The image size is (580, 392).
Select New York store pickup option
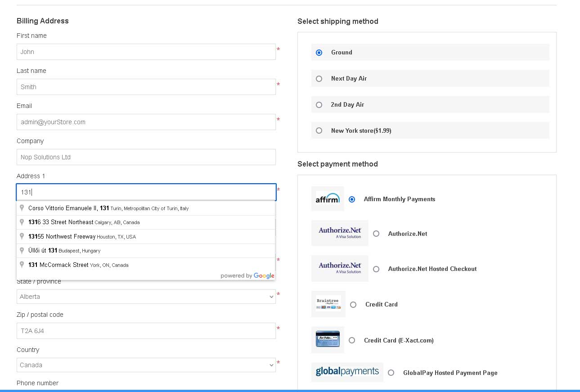point(319,131)
